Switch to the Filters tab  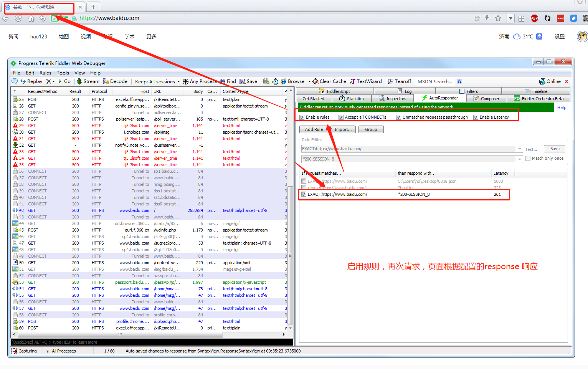point(469,91)
